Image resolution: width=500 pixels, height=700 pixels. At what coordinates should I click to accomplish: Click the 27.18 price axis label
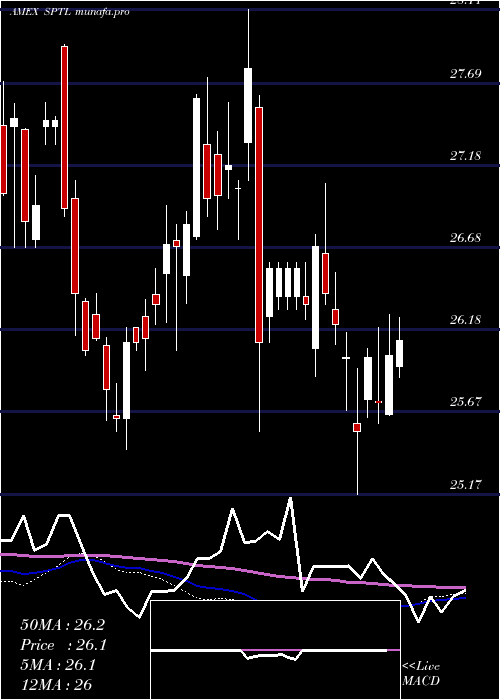(x=466, y=156)
